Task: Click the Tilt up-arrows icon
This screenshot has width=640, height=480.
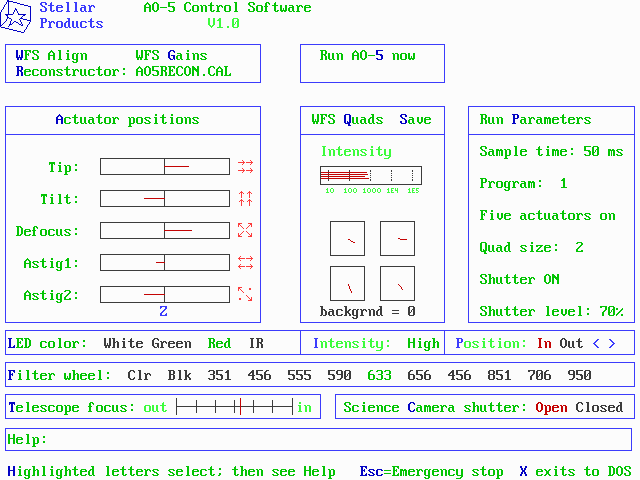Action: (245, 198)
